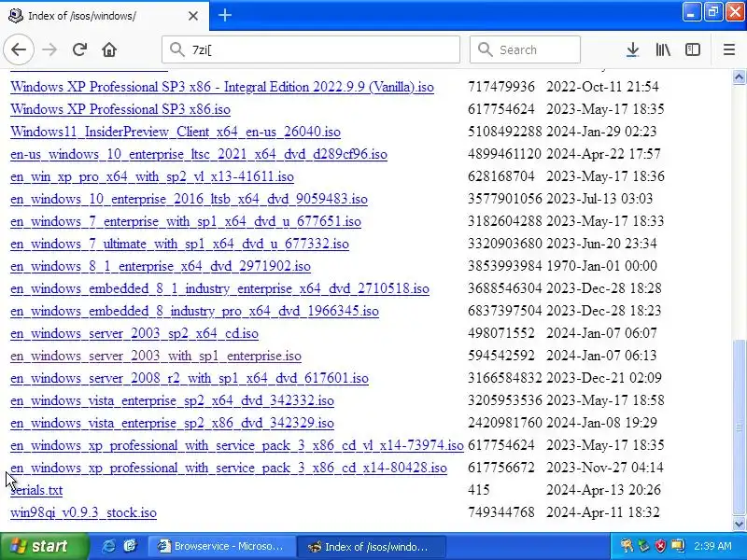
Task: Open vista enterprise sp2 x64 iso link
Action: (172, 400)
